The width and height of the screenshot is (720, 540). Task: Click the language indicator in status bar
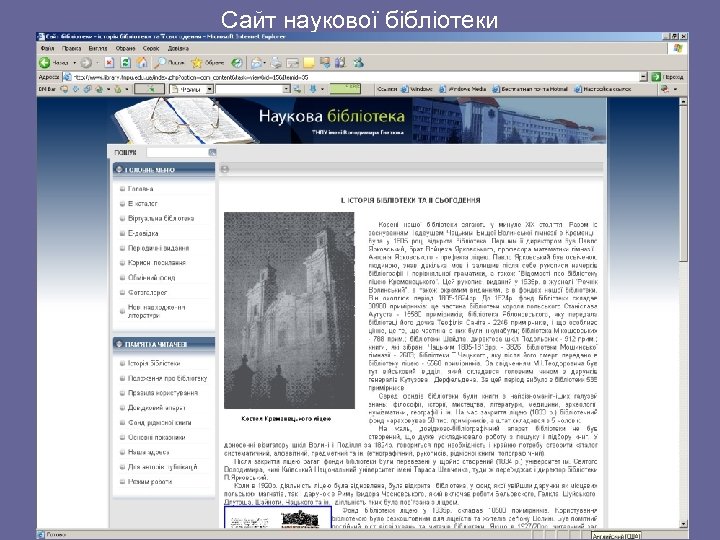click(x=616, y=536)
